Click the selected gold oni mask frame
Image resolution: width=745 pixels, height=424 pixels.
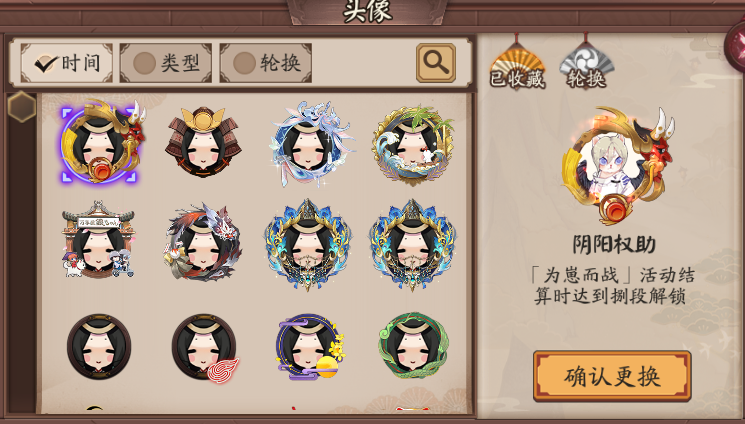pyautogui.click(x=101, y=143)
